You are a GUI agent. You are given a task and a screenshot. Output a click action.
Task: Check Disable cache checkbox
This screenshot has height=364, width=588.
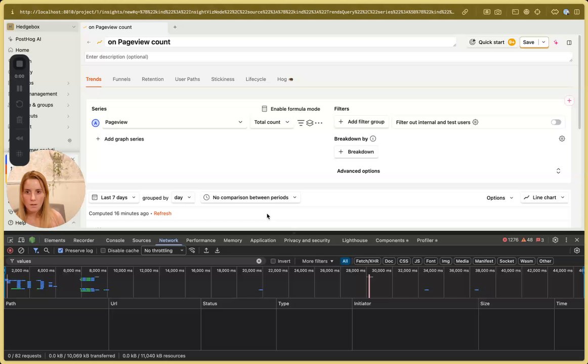[x=103, y=251]
